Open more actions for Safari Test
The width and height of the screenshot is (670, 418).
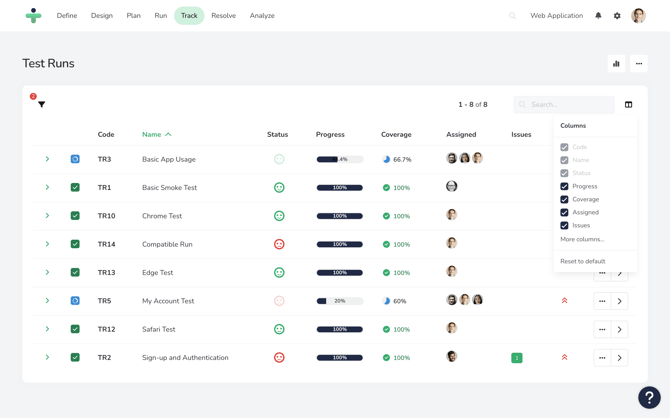point(602,330)
